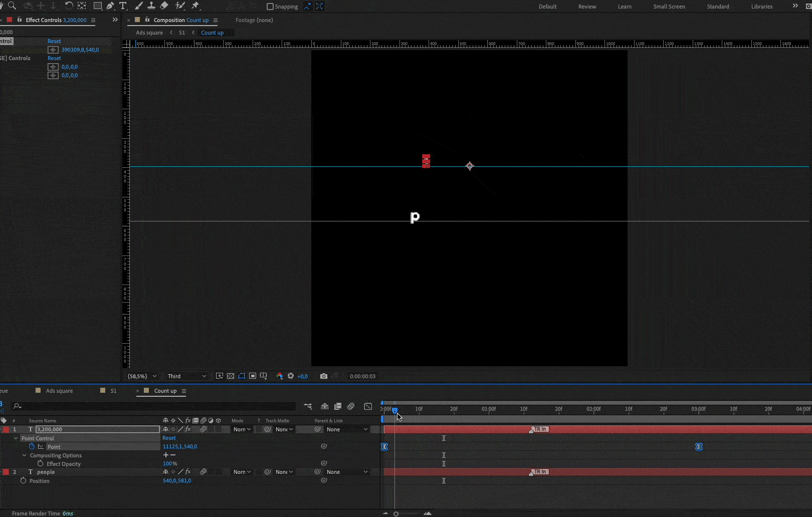Click the exposure value +0,0
812x517 pixels.
click(303, 376)
